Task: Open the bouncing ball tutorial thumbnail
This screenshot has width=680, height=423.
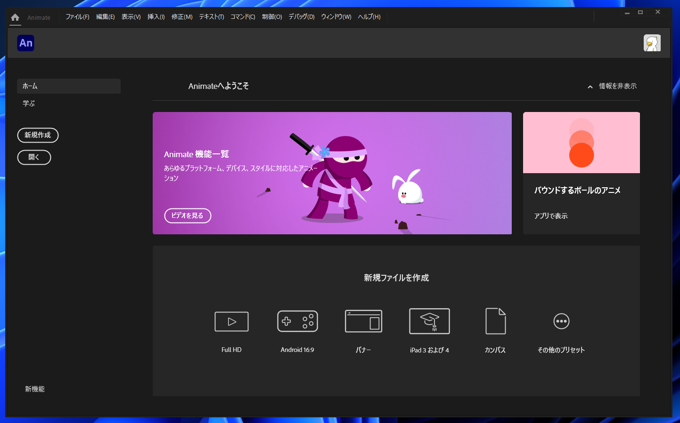Action: (581, 143)
